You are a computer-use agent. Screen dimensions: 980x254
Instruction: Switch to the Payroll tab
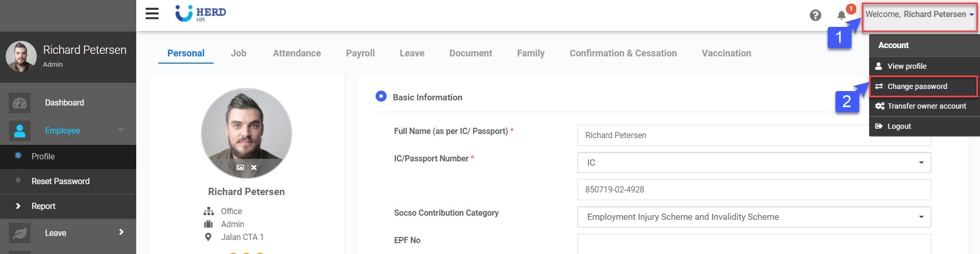tap(360, 53)
